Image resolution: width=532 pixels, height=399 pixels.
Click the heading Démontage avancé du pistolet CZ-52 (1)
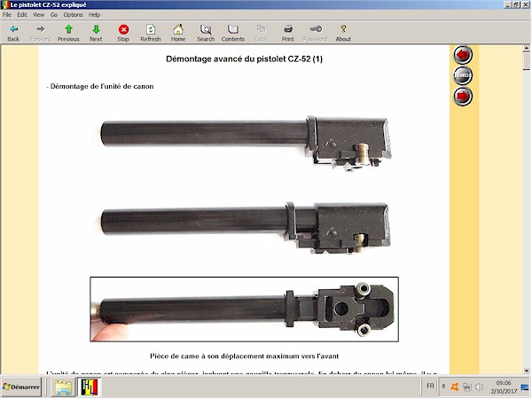coord(245,59)
